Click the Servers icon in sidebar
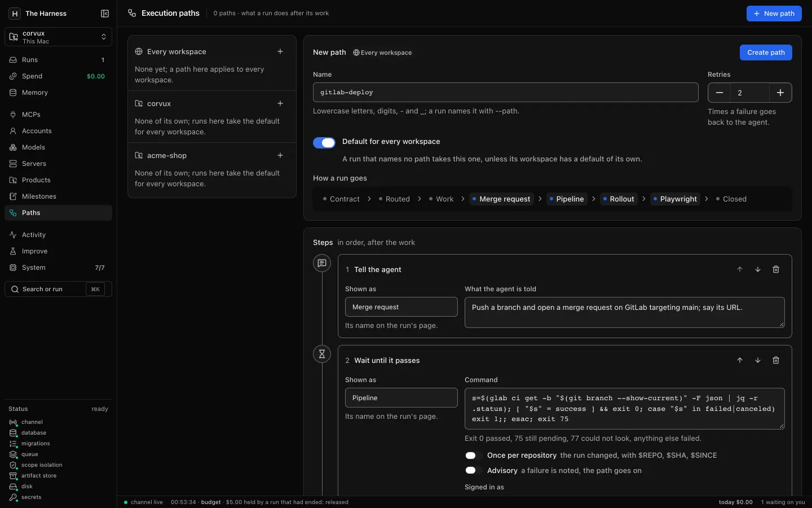812x508 pixels. tap(13, 164)
